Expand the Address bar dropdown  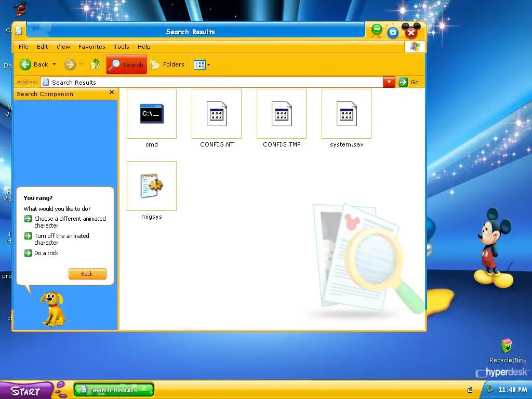(389, 82)
